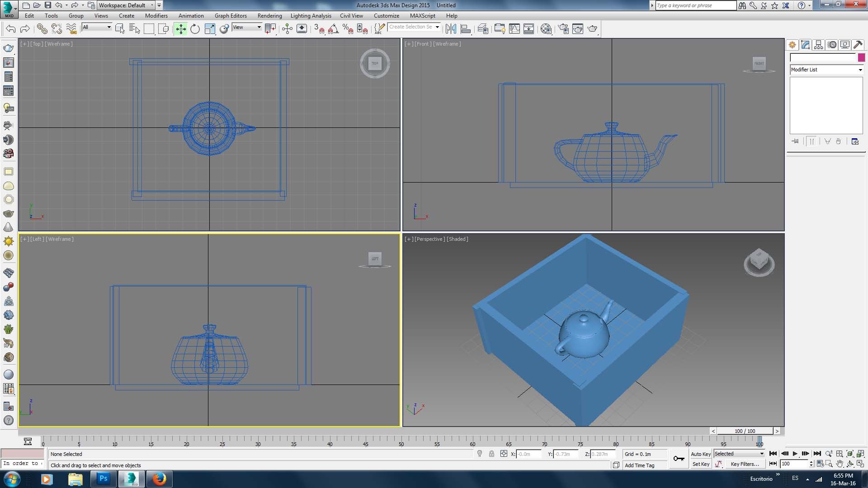This screenshot has height=488, width=868.
Task: Expand the Modifier List dropdown
Action: 826,70
